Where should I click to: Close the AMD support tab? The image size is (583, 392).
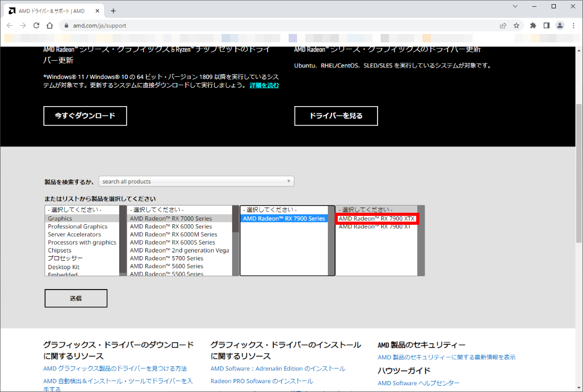click(97, 11)
